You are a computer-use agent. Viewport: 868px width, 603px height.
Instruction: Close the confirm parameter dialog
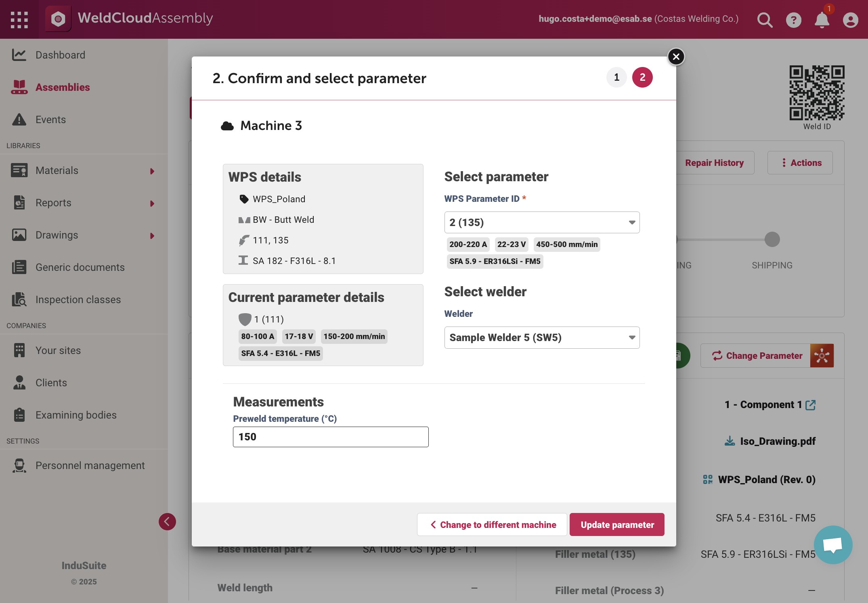click(x=676, y=57)
